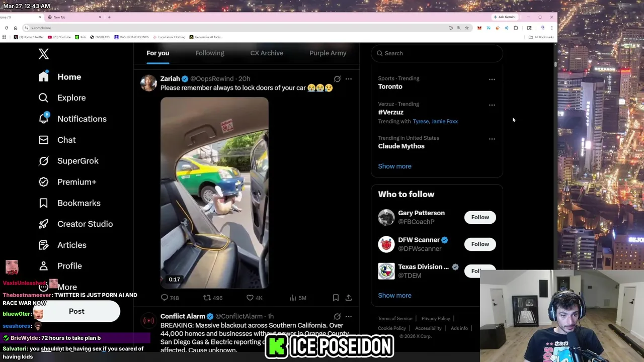Follow DFW Scanner
The width and height of the screenshot is (644, 362).
[480, 244]
